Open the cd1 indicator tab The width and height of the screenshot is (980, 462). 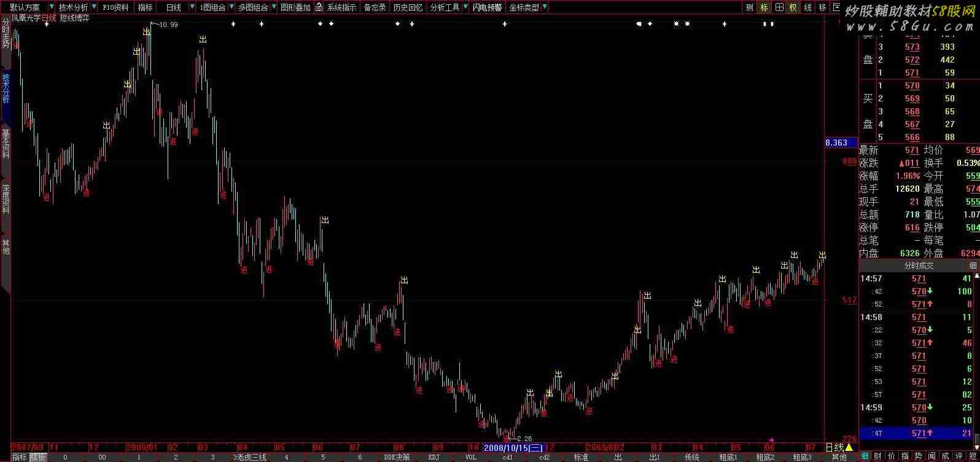507,457
